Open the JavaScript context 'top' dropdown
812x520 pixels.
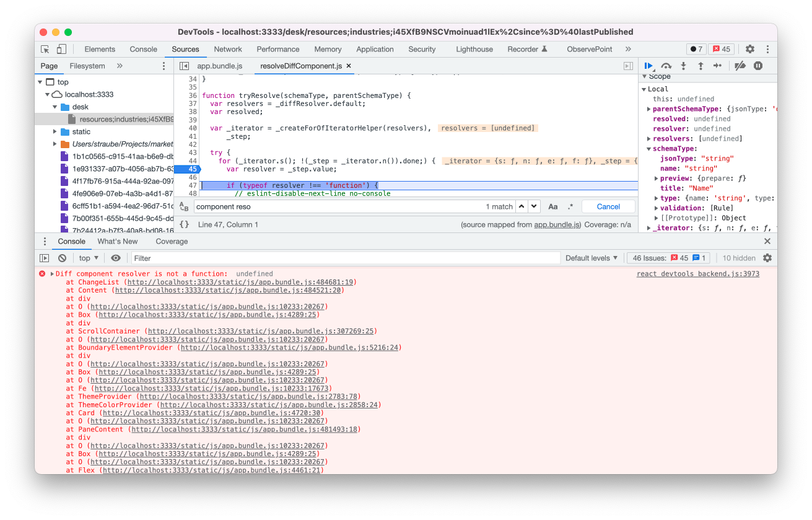click(89, 258)
